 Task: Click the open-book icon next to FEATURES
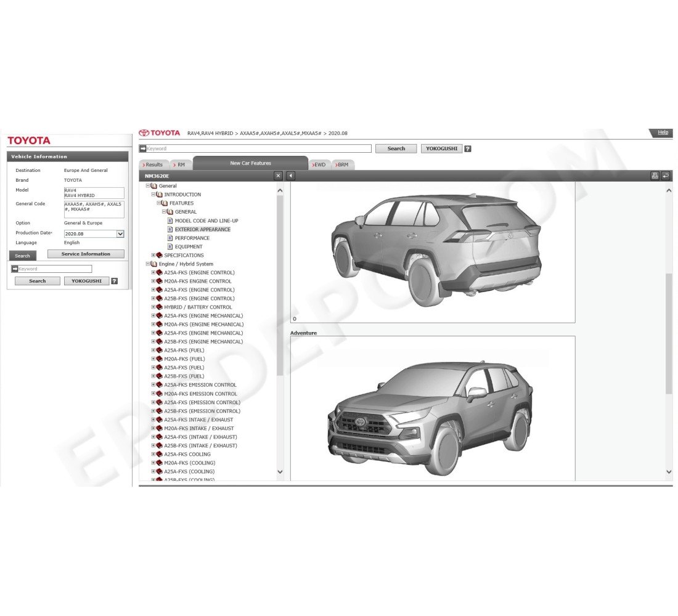(x=165, y=203)
